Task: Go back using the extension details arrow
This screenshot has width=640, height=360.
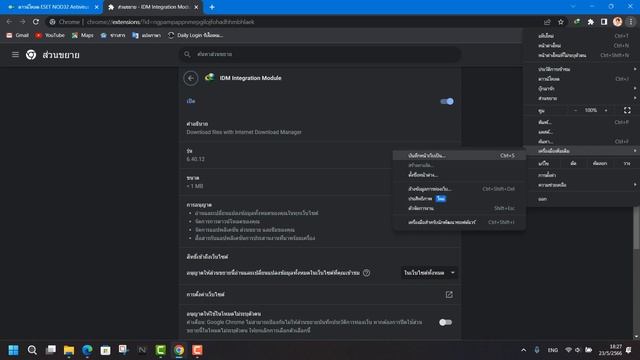Action: [191, 78]
